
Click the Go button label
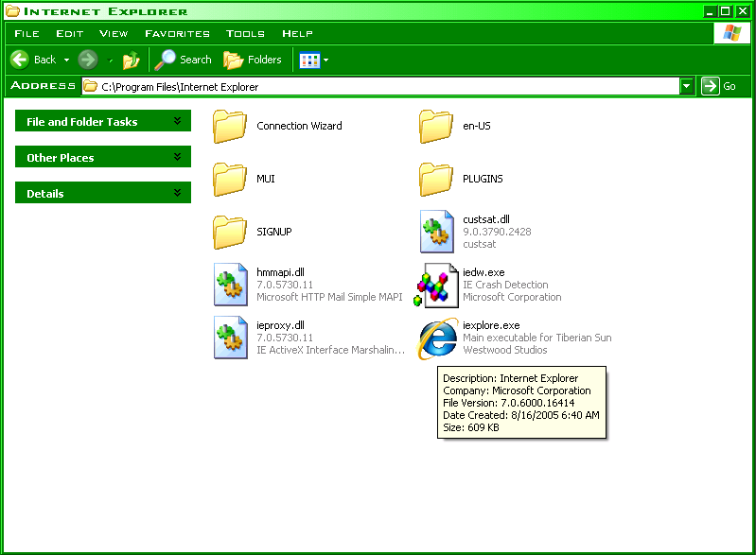730,86
